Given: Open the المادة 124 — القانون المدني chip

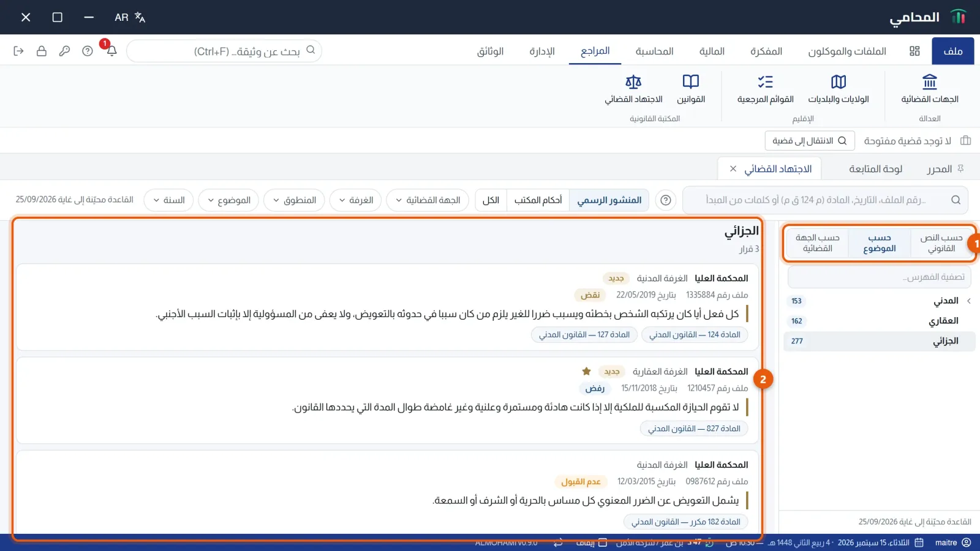Looking at the screenshot, I should [x=695, y=334].
